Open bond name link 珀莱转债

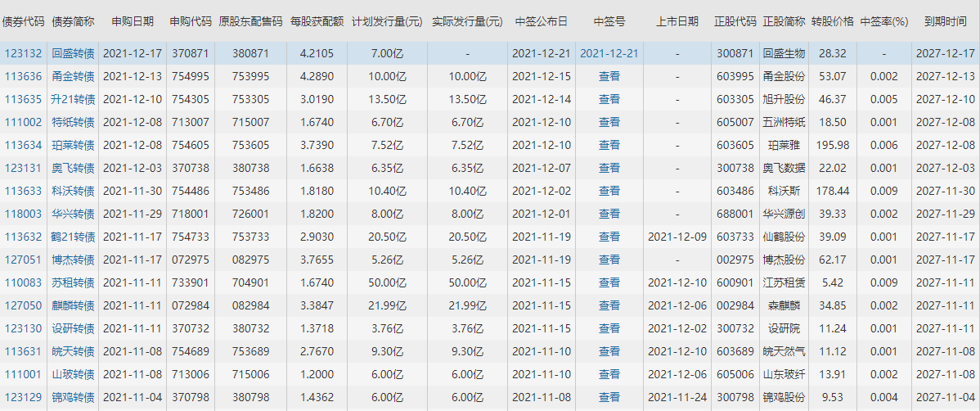pyautogui.click(x=73, y=145)
